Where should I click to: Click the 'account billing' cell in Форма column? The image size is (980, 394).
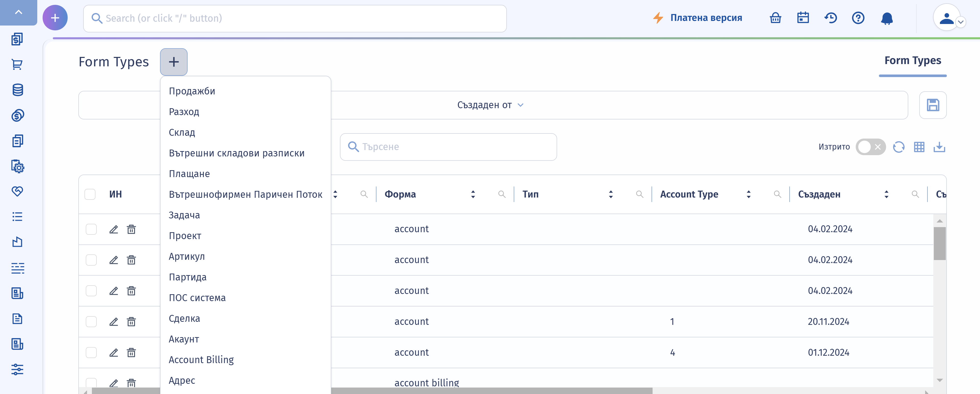[x=426, y=383]
